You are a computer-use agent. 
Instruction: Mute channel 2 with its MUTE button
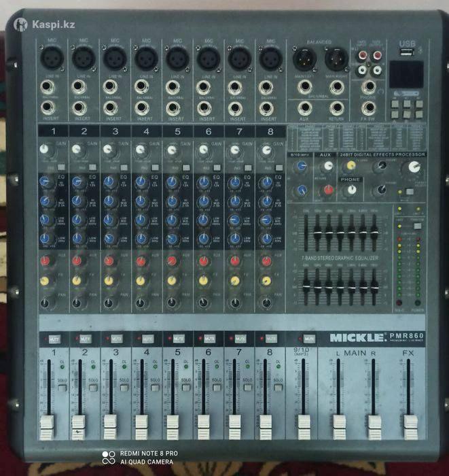(86, 339)
